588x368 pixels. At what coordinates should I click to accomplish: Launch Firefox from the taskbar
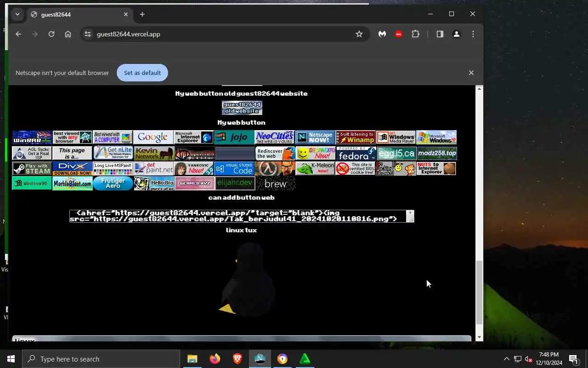tap(215, 359)
